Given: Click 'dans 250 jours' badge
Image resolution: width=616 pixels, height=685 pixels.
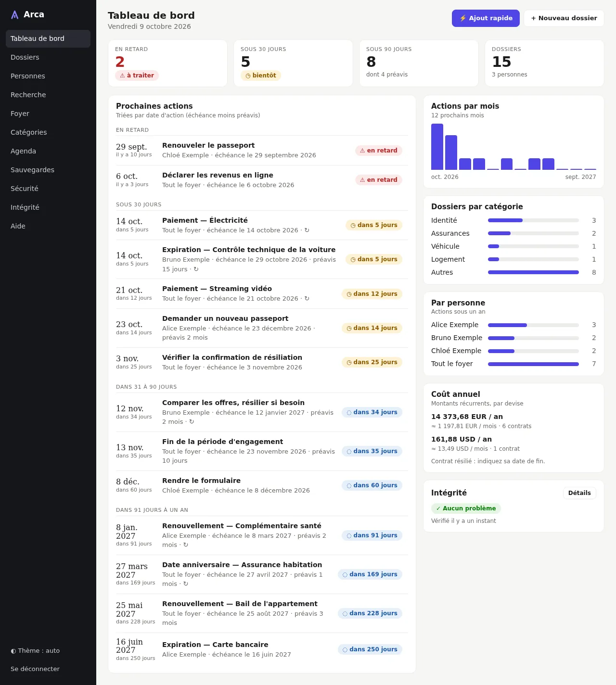Looking at the screenshot, I should click(370, 649).
